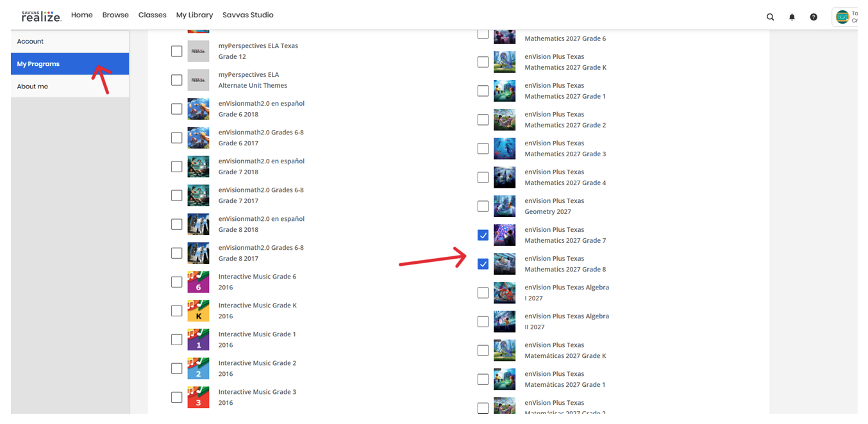This screenshot has height=424, width=868.
Task: Click text 'Matemáticas 2027 Grade K'
Action: click(565, 355)
